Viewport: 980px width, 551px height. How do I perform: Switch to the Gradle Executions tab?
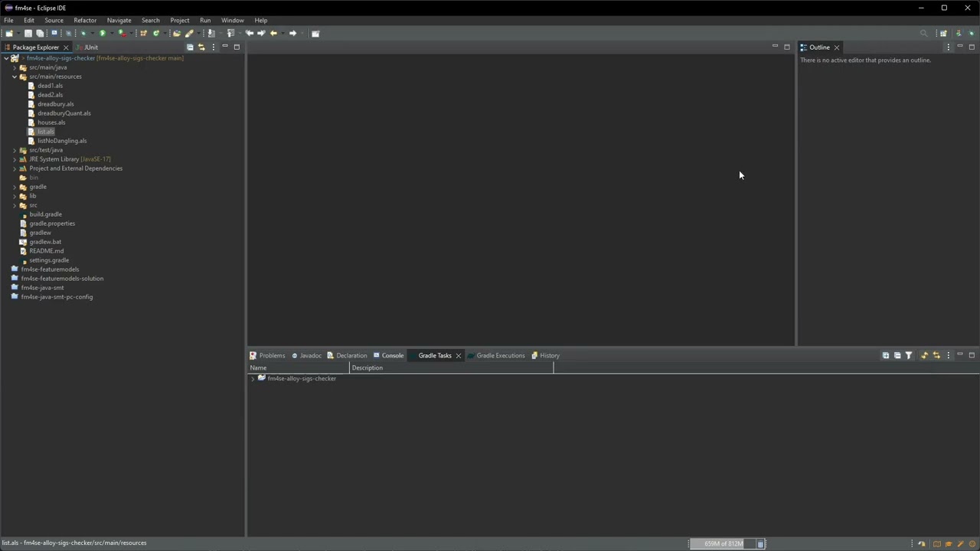496,355
